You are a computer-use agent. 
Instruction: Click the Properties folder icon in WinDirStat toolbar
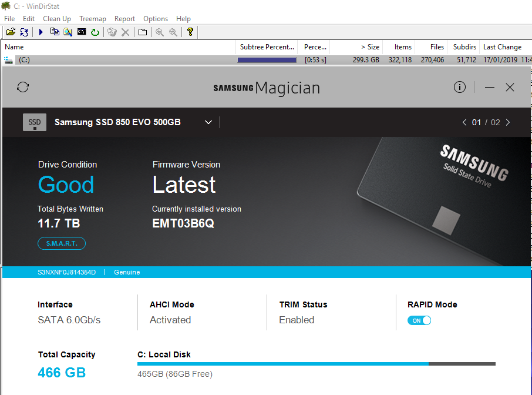(x=143, y=32)
